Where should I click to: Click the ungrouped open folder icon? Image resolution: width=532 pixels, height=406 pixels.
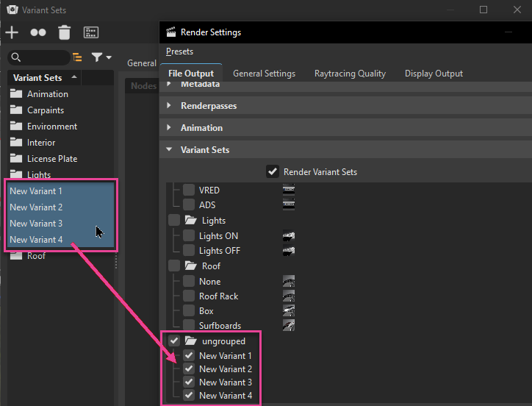click(x=190, y=341)
